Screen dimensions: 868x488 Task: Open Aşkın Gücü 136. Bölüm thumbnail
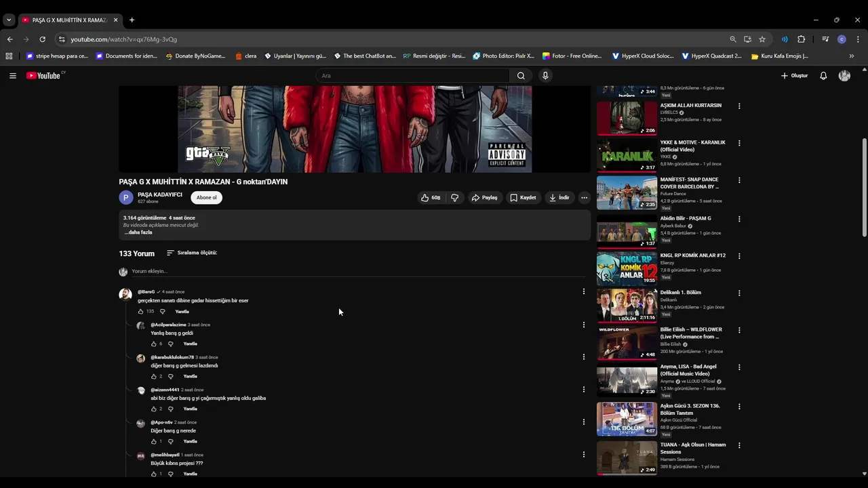coord(627,419)
